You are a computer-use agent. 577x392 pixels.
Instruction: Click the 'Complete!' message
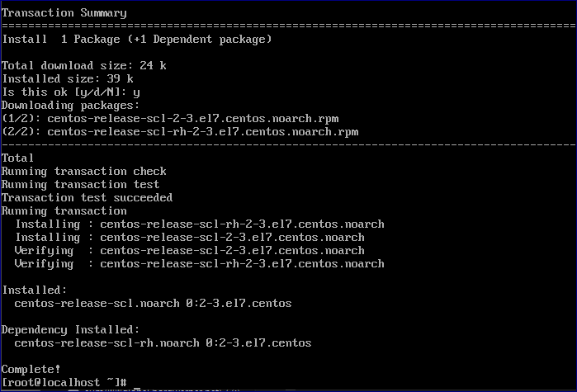[x=31, y=369]
